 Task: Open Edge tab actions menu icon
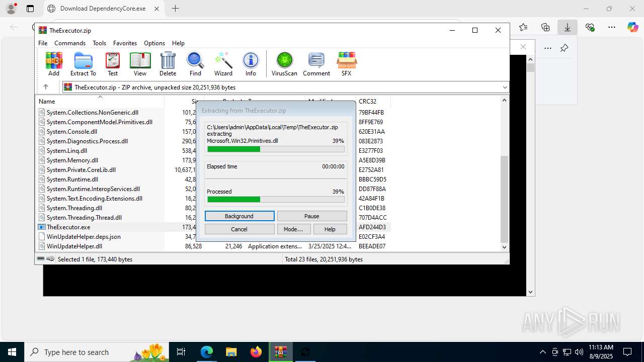coord(30,9)
